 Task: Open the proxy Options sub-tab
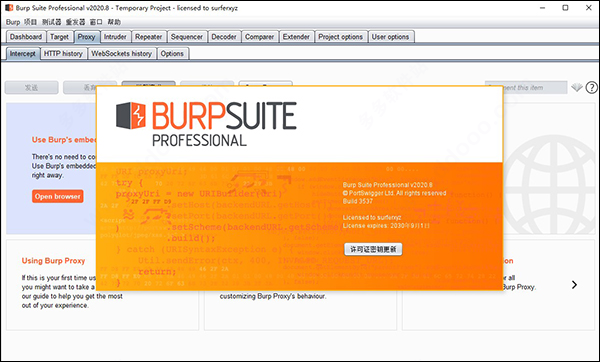(172, 54)
